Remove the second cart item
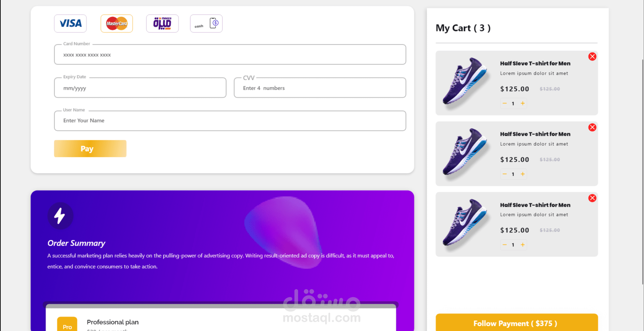 coord(592,127)
